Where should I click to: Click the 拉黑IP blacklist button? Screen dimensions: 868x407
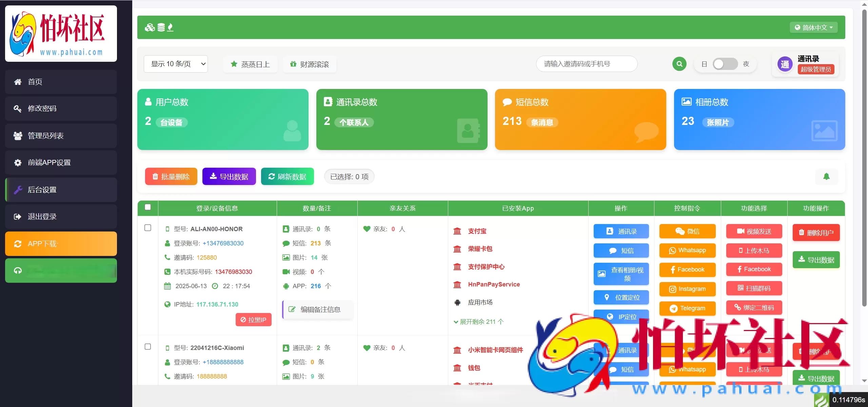point(253,319)
